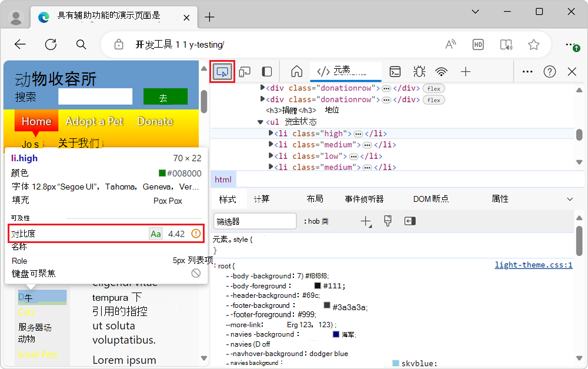This screenshot has width=588, height=369.
Task: Expand the last li class medium node
Action: (270, 167)
